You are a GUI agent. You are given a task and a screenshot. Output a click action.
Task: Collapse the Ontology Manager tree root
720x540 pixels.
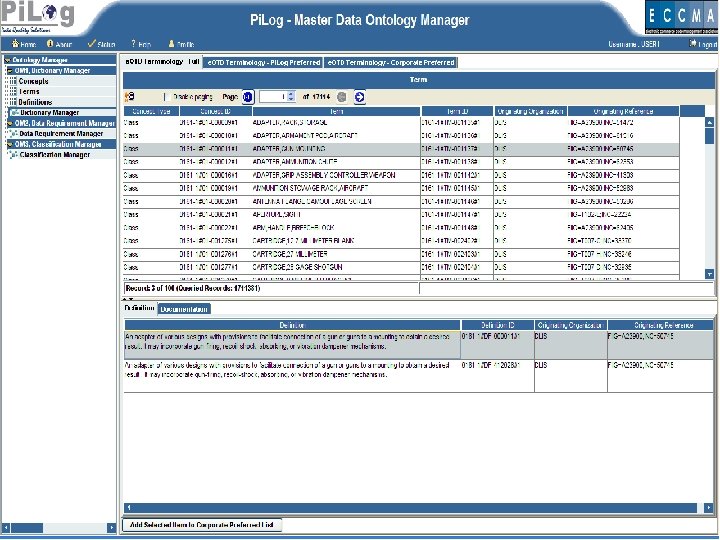coord(7,60)
